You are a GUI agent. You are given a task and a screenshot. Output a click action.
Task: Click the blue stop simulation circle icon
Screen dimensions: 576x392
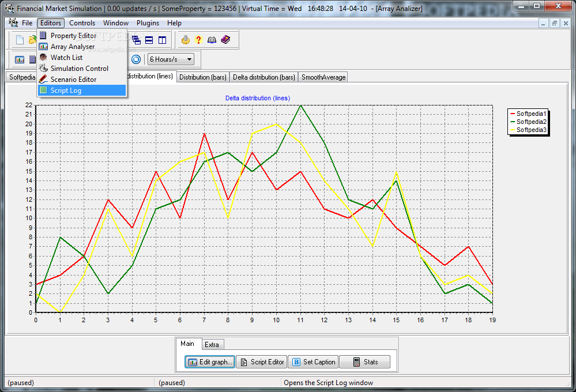(x=136, y=59)
